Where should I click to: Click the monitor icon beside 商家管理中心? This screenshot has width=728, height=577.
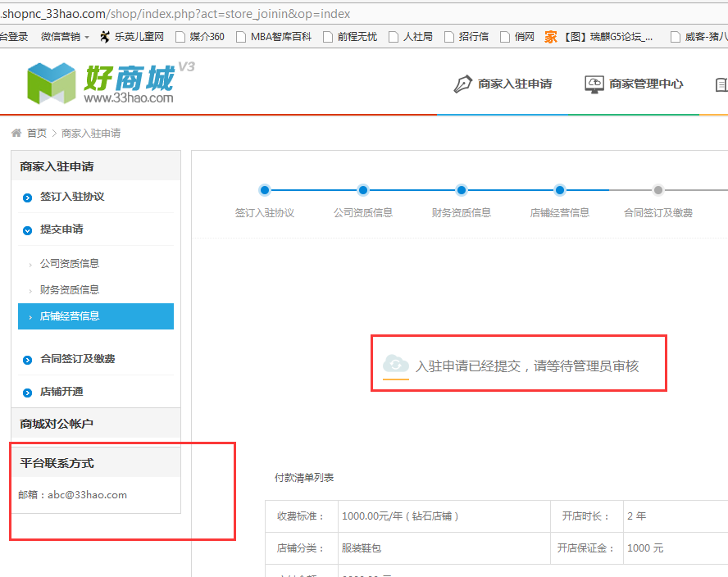pyautogui.click(x=594, y=84)
